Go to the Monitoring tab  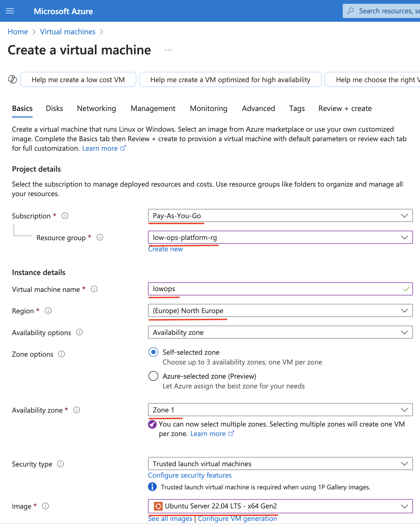[x=209, y=109]
